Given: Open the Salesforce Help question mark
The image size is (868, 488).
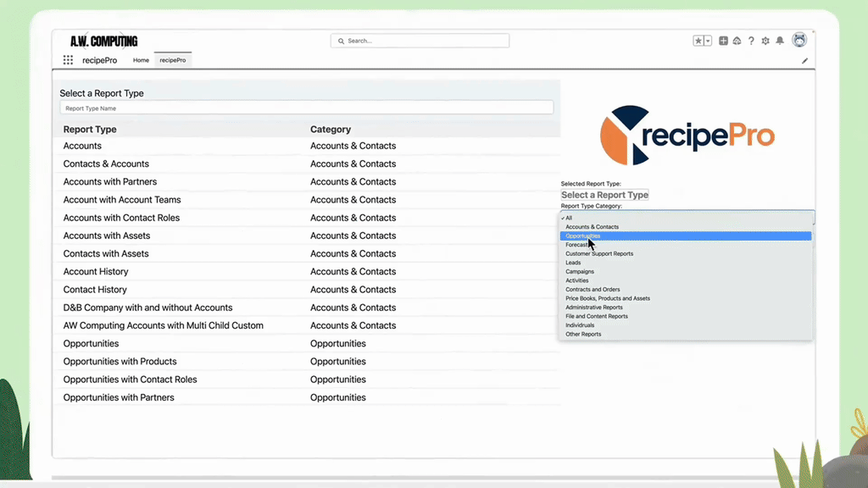Looking at the screenshot, I should click(751, 41).
